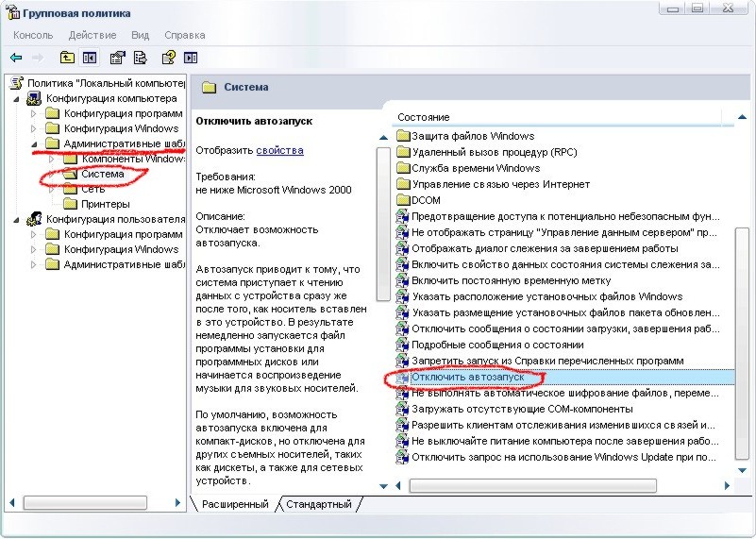Screen dimensions: 756x539
Task: Select the Защита файлов Windows folder
Action: tap(465, 136)
